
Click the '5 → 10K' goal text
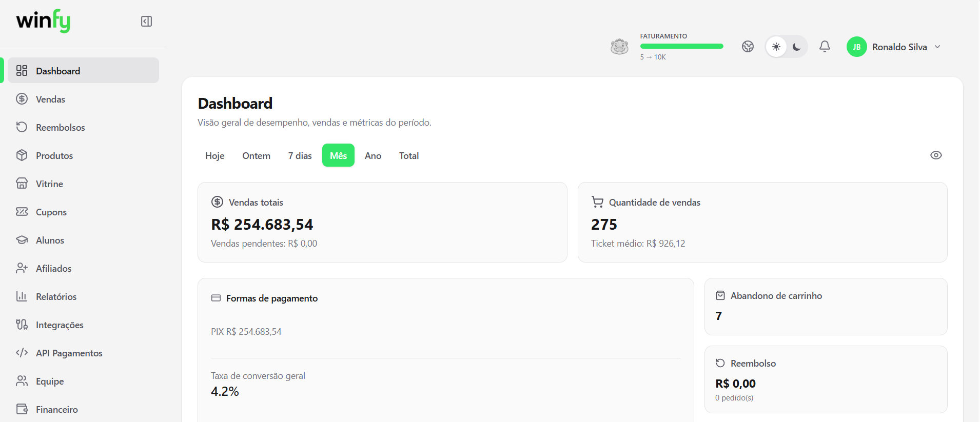click(x=653, y=57)
